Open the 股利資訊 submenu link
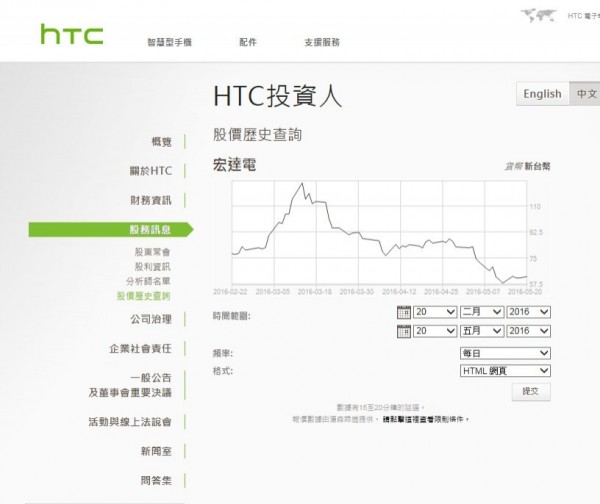 point(152,267)
